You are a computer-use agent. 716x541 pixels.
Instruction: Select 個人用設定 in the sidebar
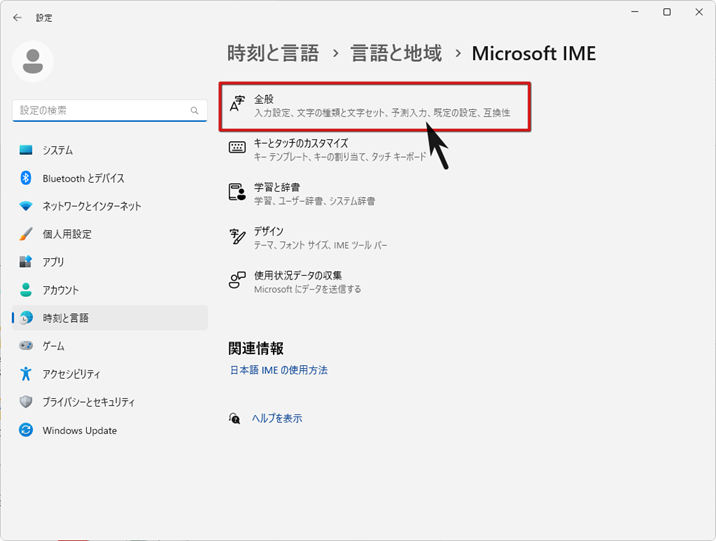[110, 234]
